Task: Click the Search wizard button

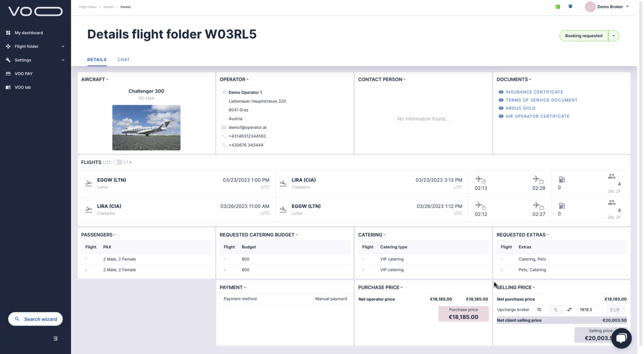Action: (36, 319)
